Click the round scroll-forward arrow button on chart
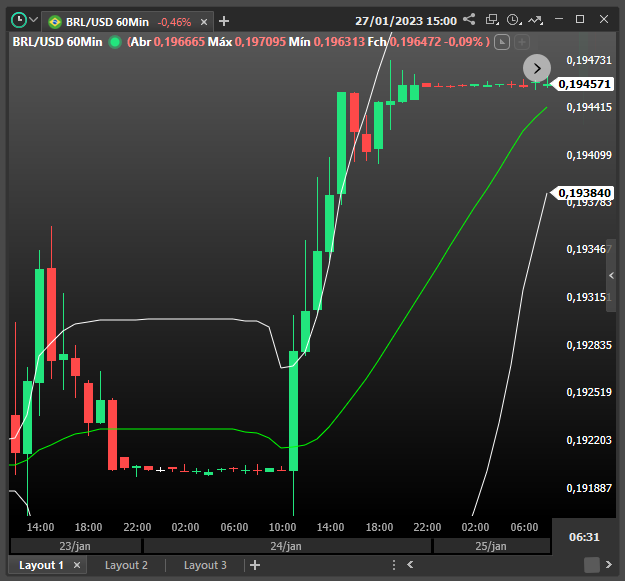625x581 pixels. [x=537, y=68]
